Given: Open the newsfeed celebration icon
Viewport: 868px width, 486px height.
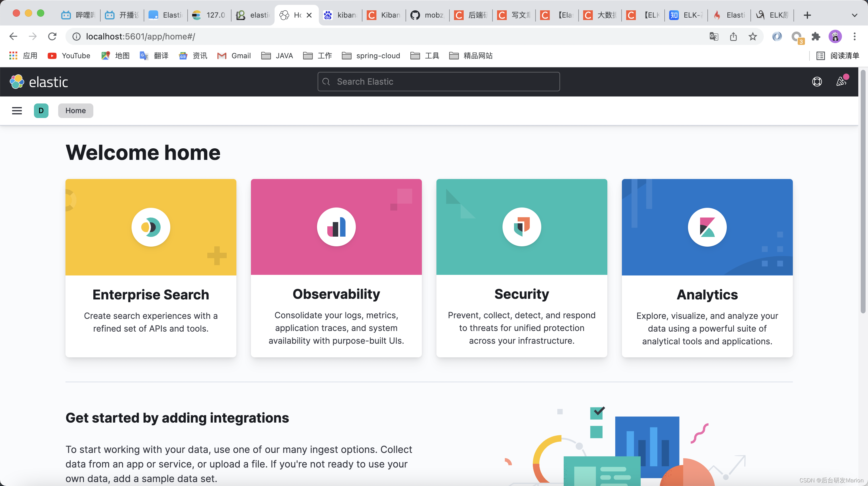Looking at the screenshot, I should tap(841, 82).
